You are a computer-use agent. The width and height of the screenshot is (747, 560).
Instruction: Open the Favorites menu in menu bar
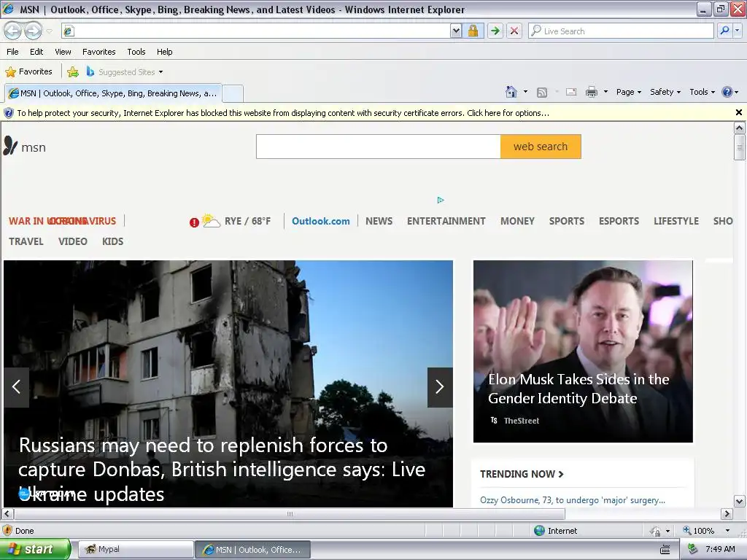99,52
